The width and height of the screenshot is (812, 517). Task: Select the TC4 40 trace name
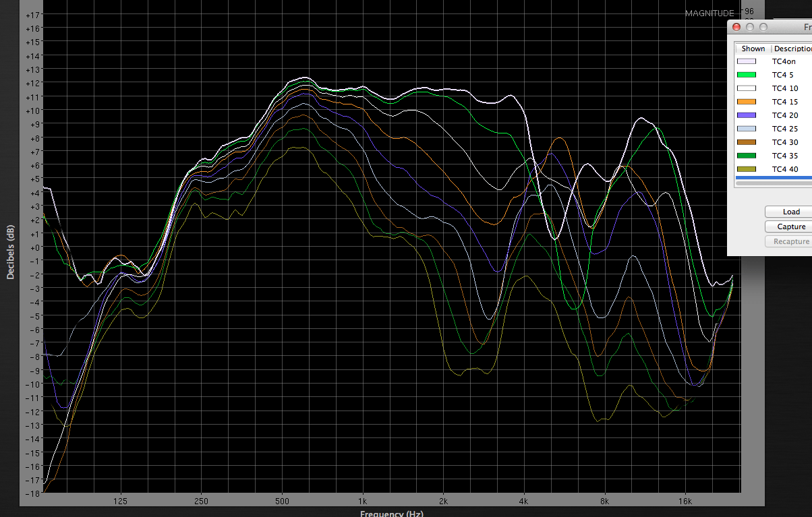[784, 169]
